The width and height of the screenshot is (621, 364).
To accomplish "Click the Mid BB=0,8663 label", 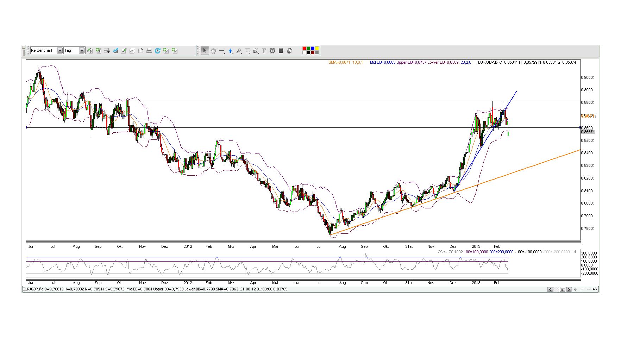I will (383, 63).
